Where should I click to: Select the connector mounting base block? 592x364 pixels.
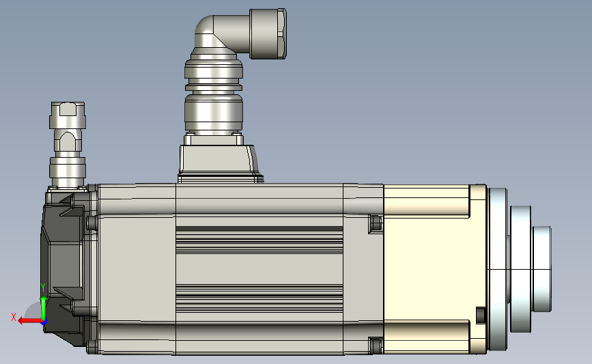tap(219, 163)
